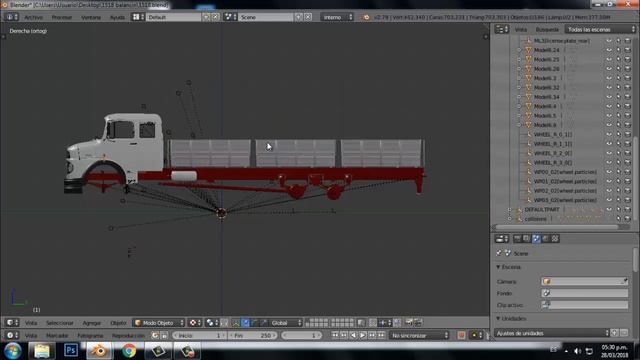Open the Modo Objeto mode dropdown
Viewport: 640px width, 360px height.
coord(159,323)
